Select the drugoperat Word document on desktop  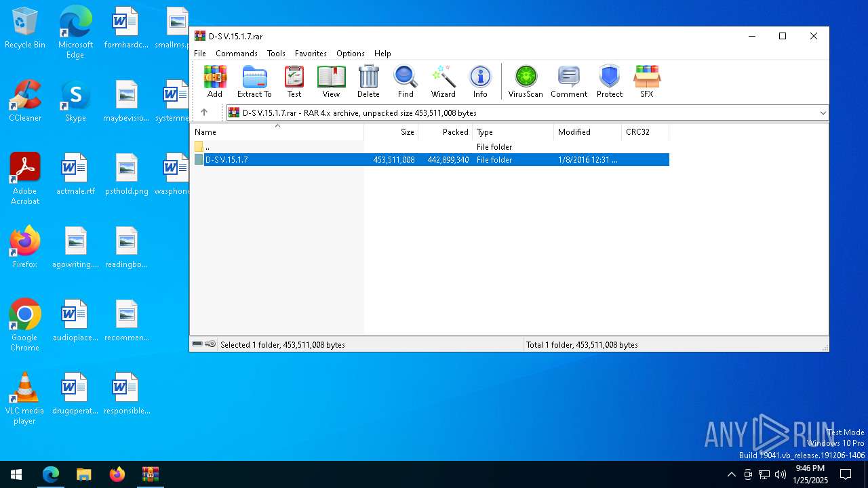pos(75,394)
